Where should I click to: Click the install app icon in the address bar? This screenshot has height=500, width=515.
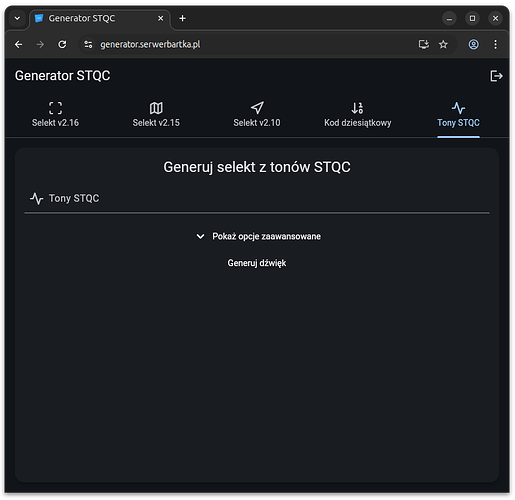point(424,44)
